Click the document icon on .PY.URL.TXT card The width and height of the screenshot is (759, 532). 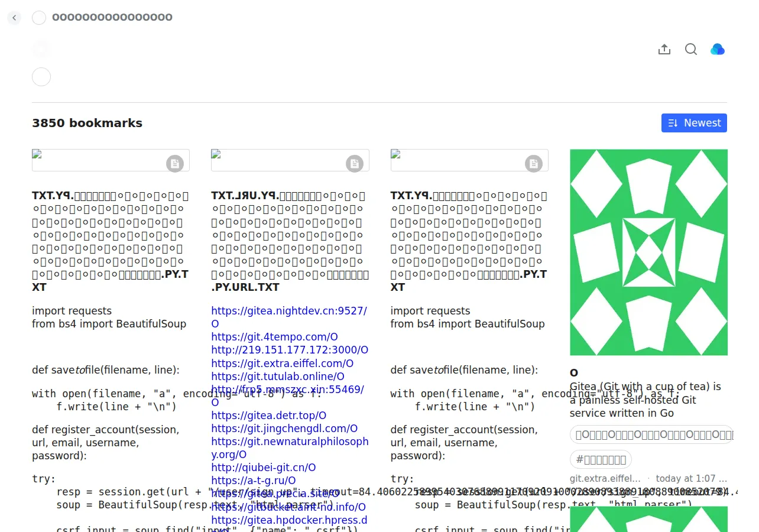coord(354,163)
